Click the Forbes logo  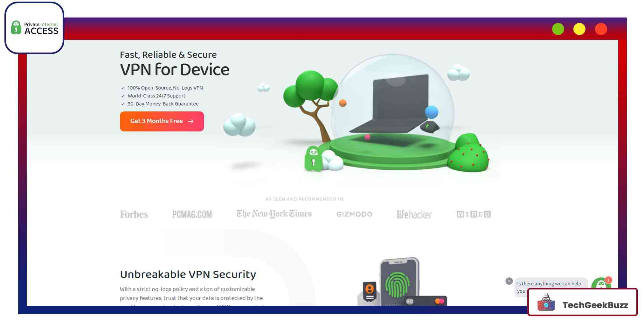tap(134, 214)
